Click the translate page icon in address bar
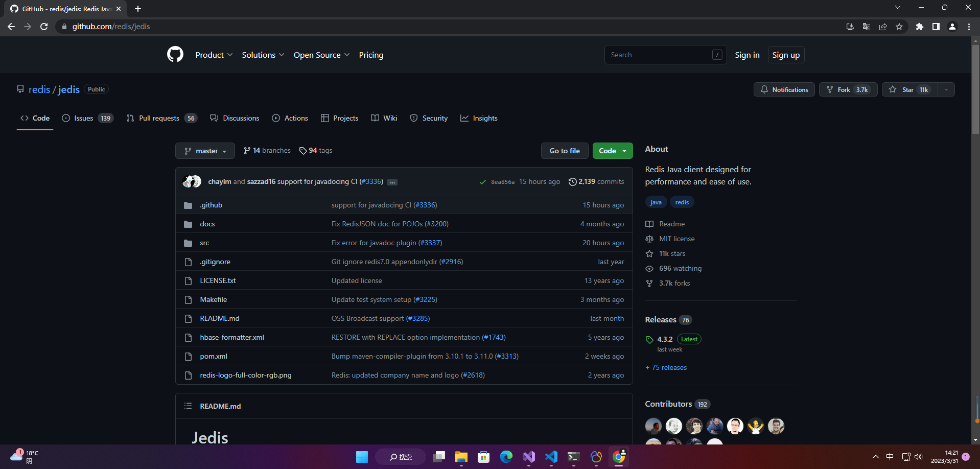 (x=867, y=27)
